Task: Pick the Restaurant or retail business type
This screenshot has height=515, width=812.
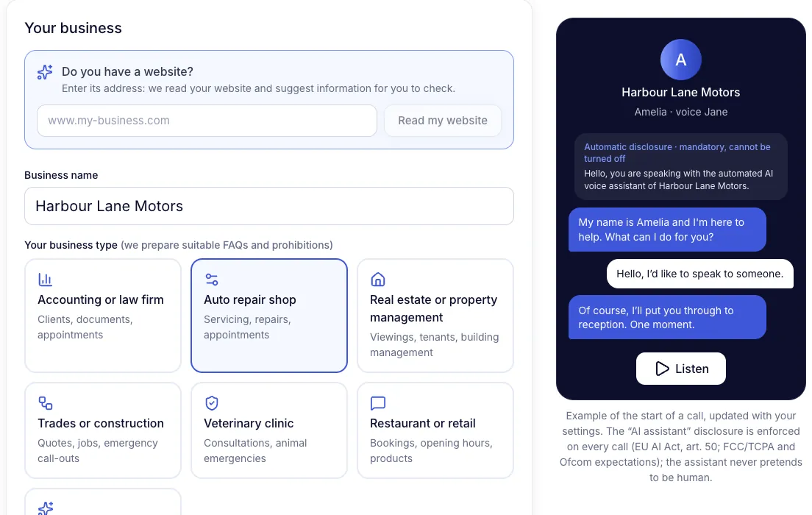Action: point(435,430)
